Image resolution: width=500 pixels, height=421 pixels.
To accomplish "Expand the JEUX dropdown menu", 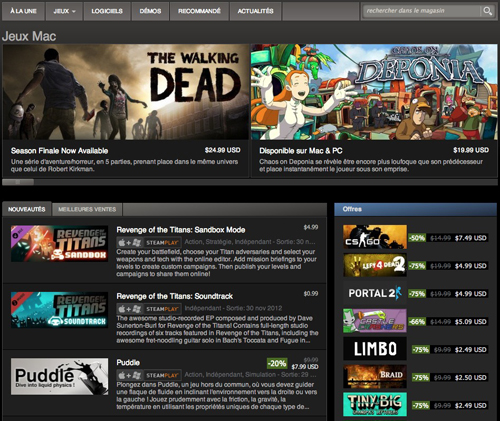I will click(64, 11).
